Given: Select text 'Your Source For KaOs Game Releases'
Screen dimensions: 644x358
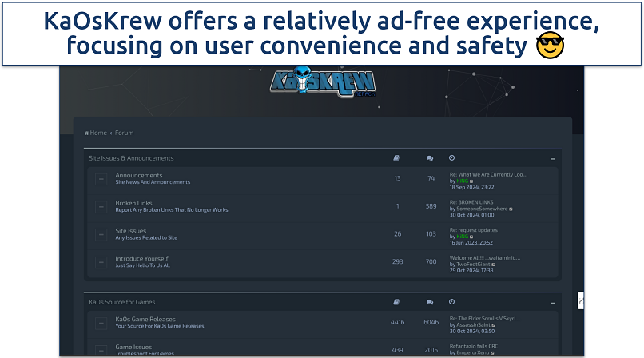Looking at the screenshot, I should coord(159,326).
